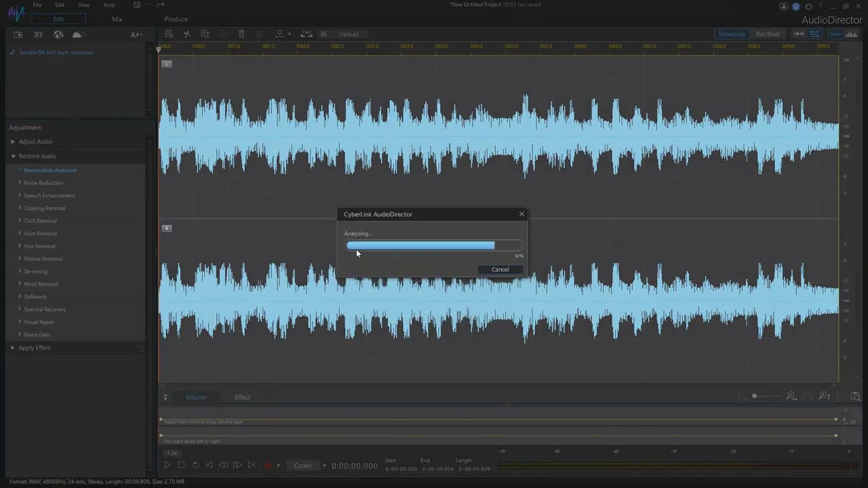Click the Upload button in toolbar

coord(349,34)
